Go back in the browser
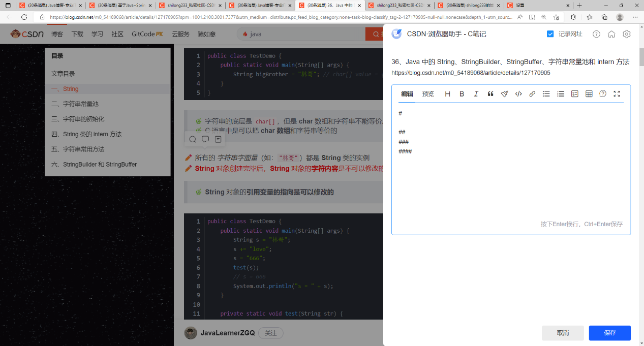 (x=9, y=17)
